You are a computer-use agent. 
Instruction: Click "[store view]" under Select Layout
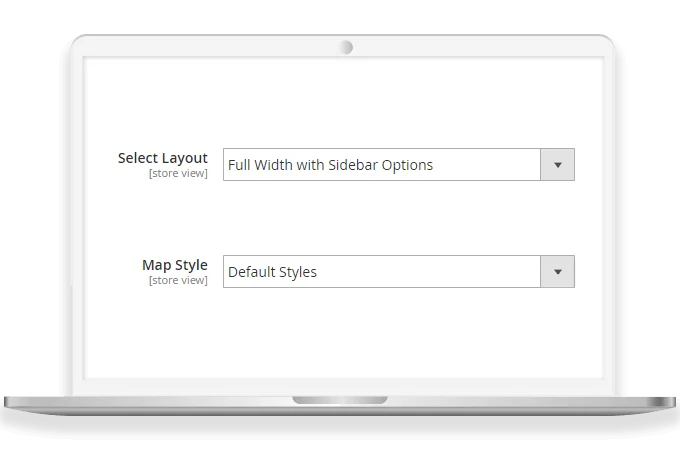tap(178, 173)
